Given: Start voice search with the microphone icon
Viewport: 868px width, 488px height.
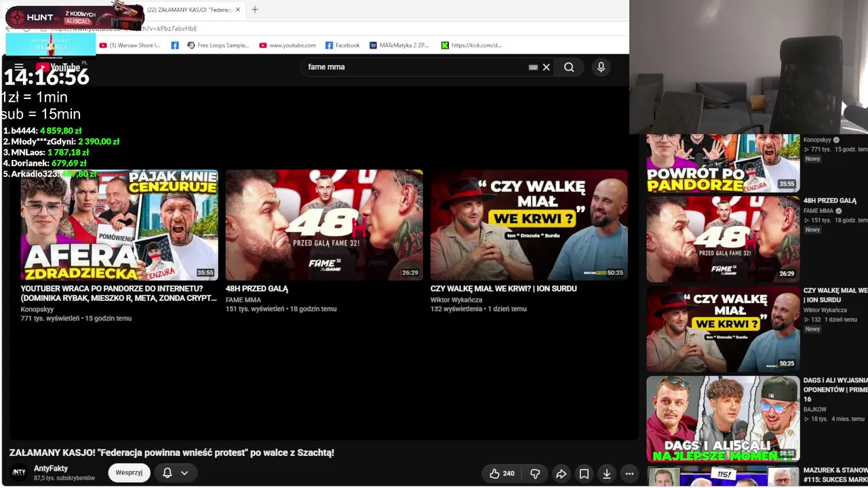Looking at the screenshot, I should [601, 67].
